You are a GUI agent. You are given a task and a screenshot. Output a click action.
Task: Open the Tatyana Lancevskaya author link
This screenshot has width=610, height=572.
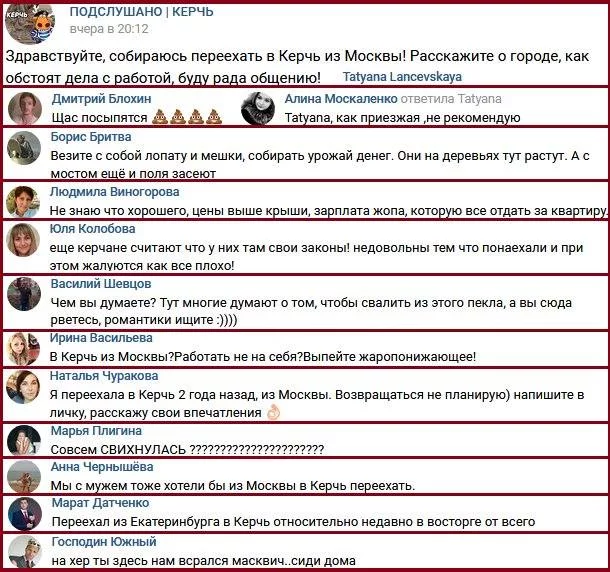pos(402,77)
